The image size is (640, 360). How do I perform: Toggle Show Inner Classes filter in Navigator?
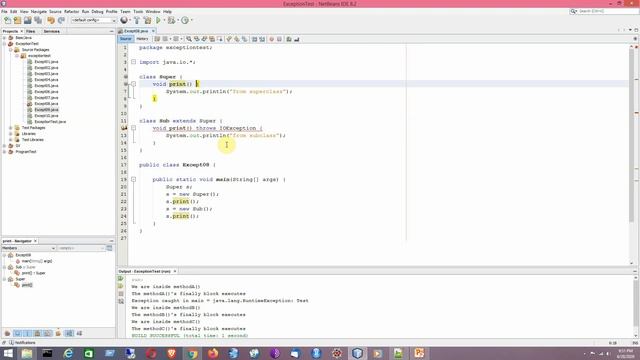[48, 333]
